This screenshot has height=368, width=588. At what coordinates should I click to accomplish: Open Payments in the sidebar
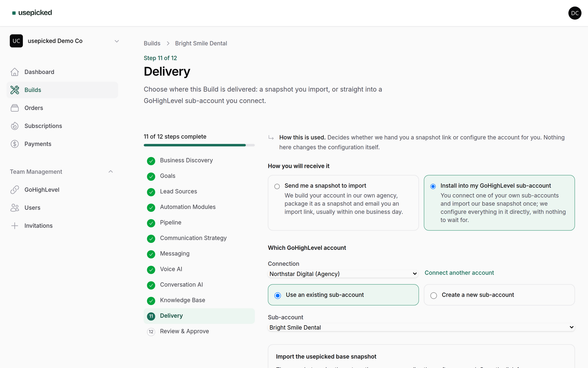coord(62,144)
